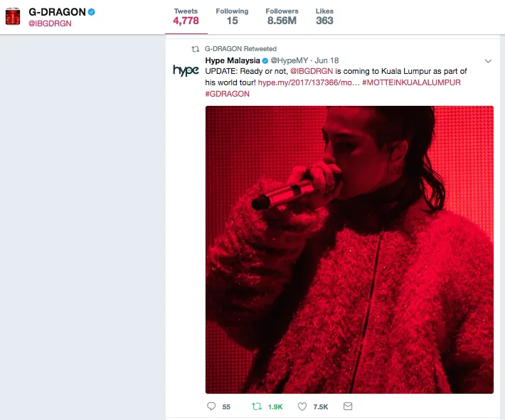Open the @IBGDRGN mention in tweet text
Screen dimensions: 505x420
tap(312, 71)
